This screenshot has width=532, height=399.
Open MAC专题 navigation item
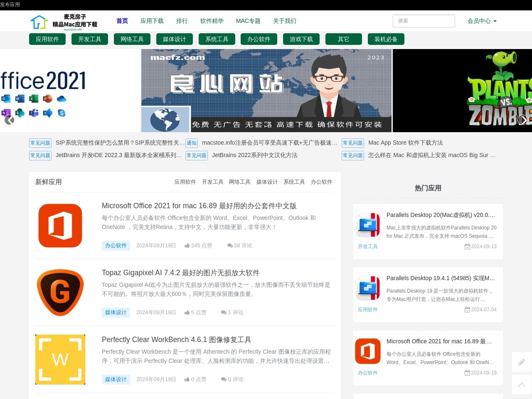tap(248, 21)
